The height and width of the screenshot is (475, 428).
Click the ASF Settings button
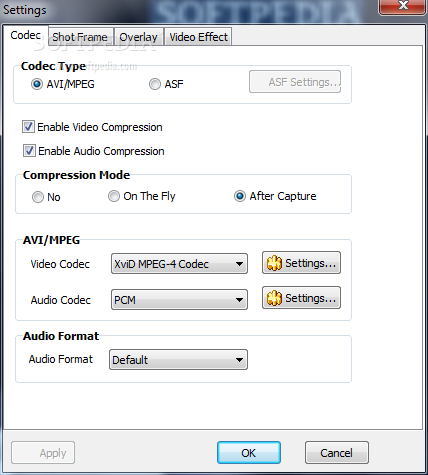point(295,82)
